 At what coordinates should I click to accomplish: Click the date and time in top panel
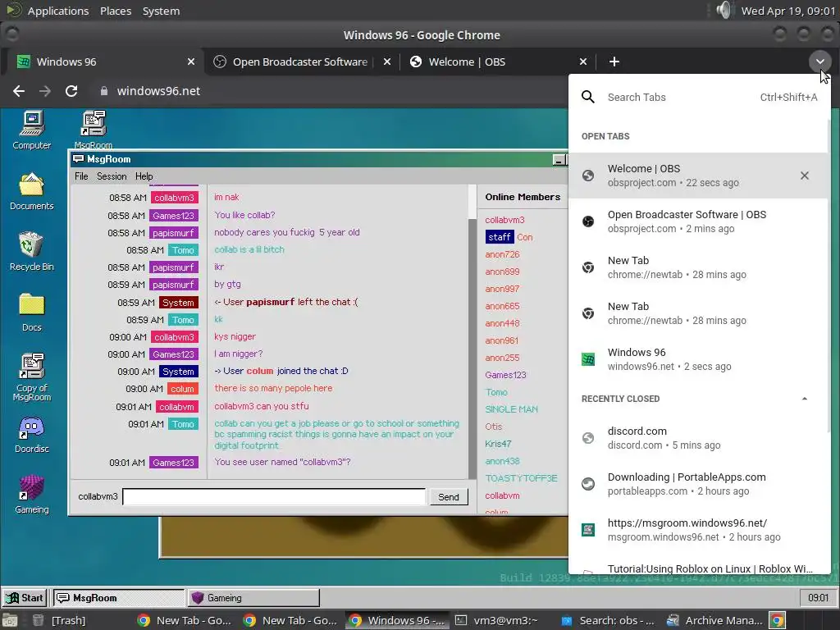pyautogui.click(x=787, y=11)
